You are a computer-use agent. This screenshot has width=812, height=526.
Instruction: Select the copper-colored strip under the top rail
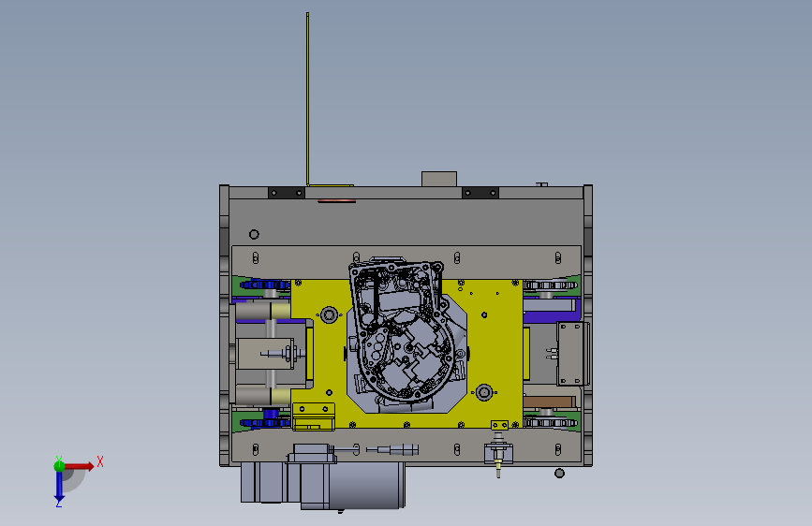[336, 200]
